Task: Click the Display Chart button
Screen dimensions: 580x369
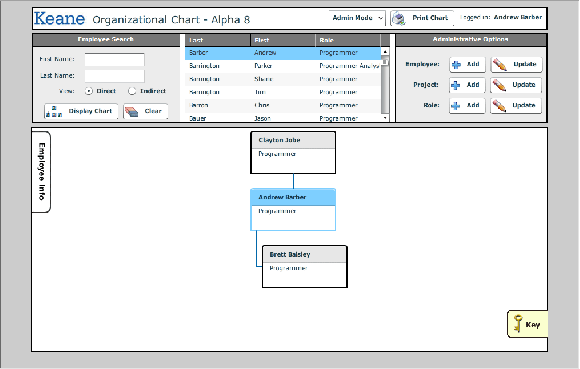Action: click(81, 111)
